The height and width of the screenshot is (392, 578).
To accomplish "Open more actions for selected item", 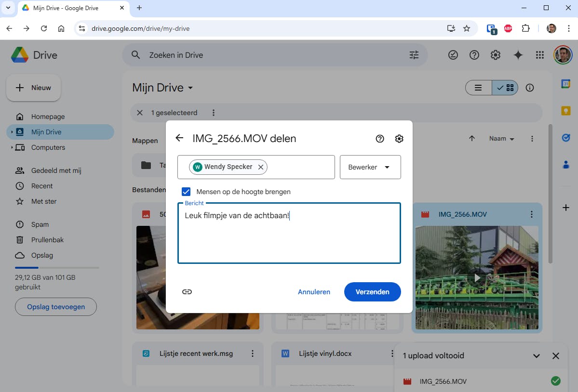I will [x=214, y=113].
